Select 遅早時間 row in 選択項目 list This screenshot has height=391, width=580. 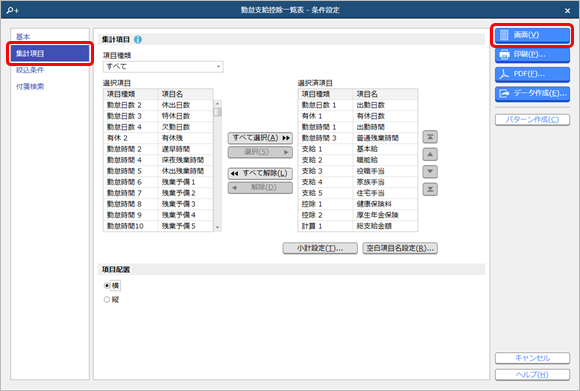tap(158, 149)
